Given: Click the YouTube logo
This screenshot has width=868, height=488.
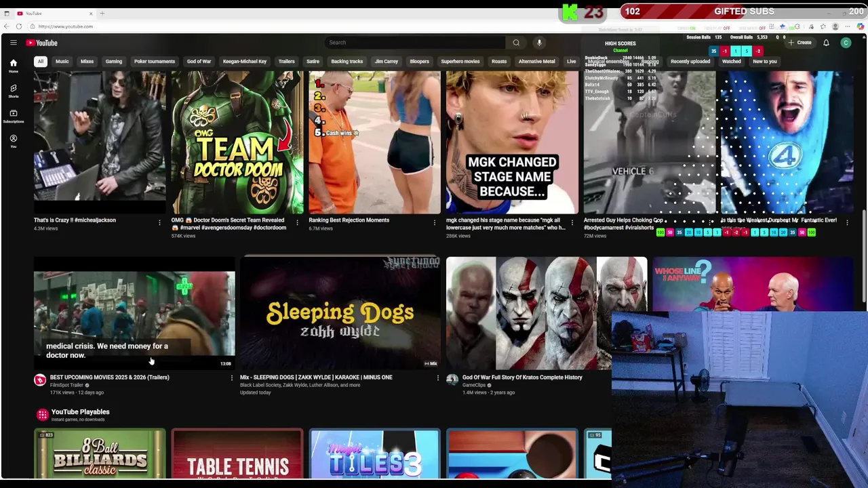Looking at the screenshot, I should click(x=42, y=43).
